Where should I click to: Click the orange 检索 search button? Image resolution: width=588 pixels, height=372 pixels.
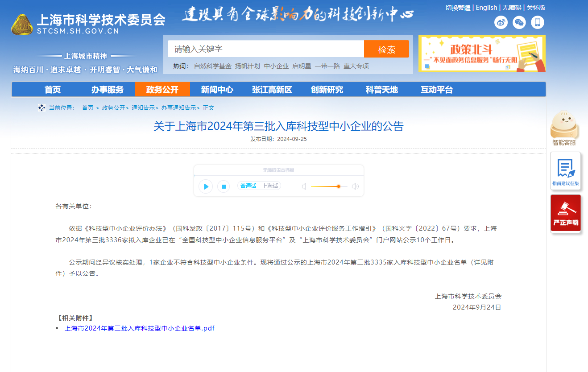386,49
